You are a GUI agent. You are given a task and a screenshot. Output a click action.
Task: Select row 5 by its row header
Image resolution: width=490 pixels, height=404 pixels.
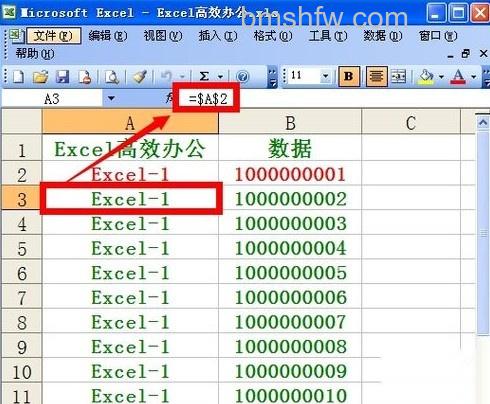tap(22, 247)
